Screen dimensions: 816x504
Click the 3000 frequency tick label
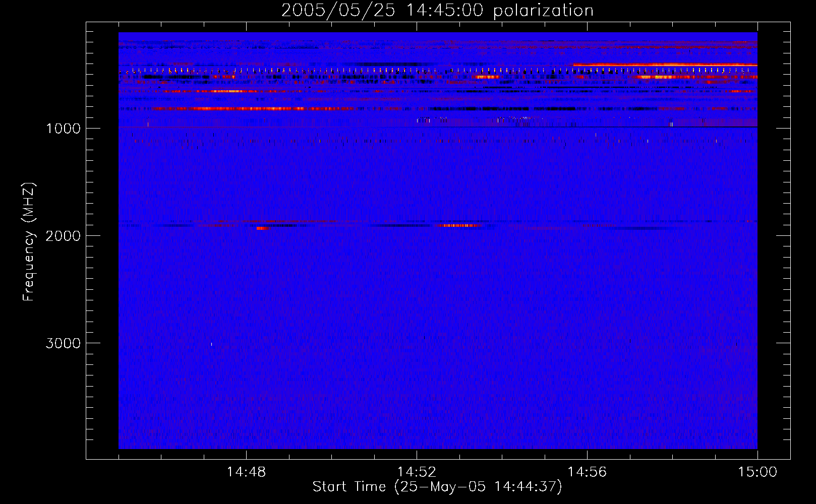[x=63, y=343]
